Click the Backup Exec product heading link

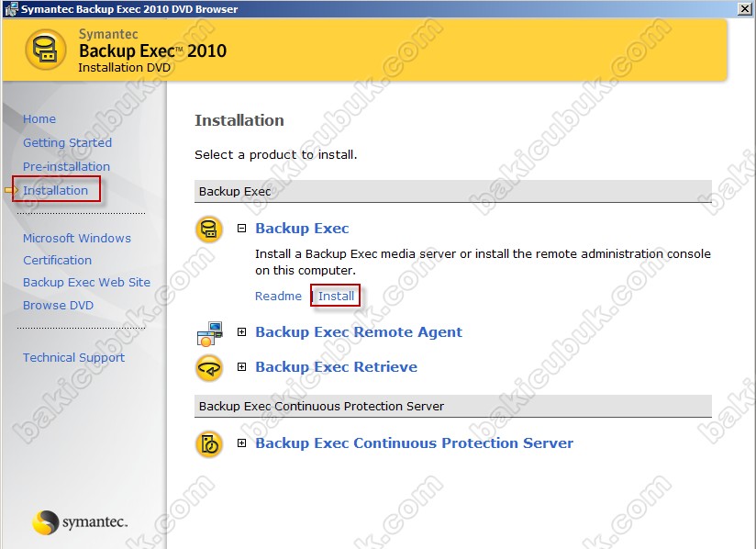point(302,229)
